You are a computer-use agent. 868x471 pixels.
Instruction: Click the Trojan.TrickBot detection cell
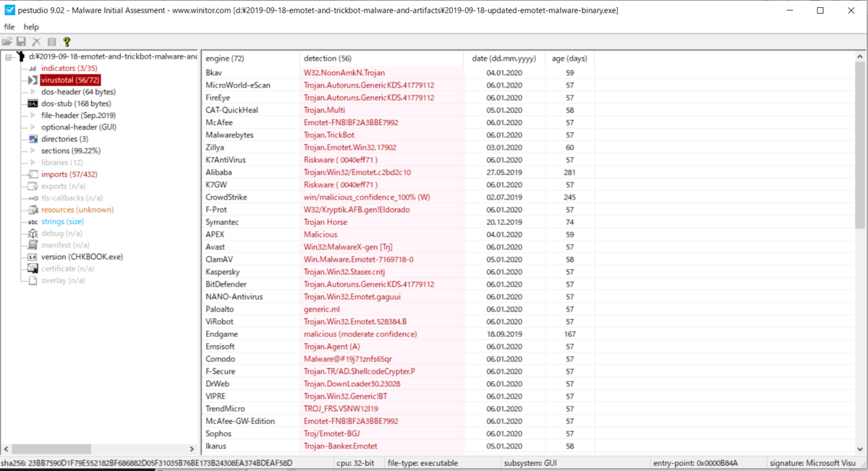[x=329, y=135]
